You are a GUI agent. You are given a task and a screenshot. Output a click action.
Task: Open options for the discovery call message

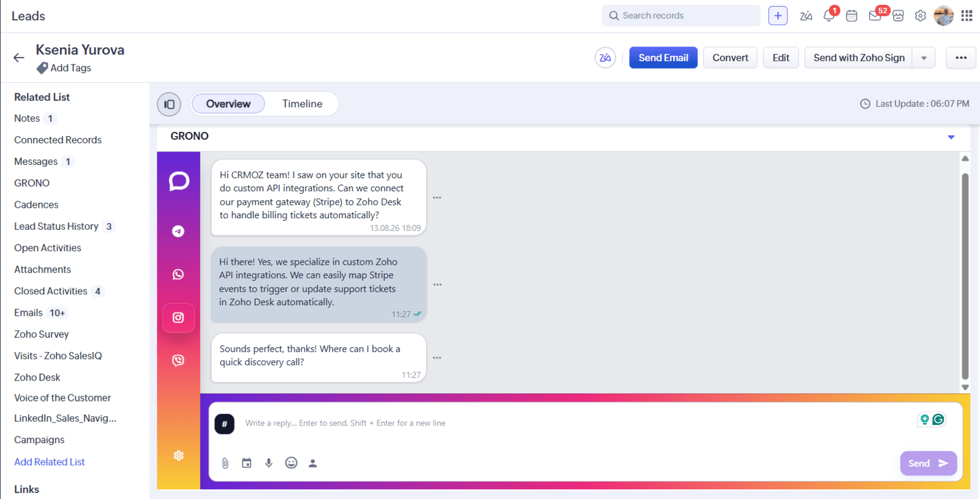[437, 357]
